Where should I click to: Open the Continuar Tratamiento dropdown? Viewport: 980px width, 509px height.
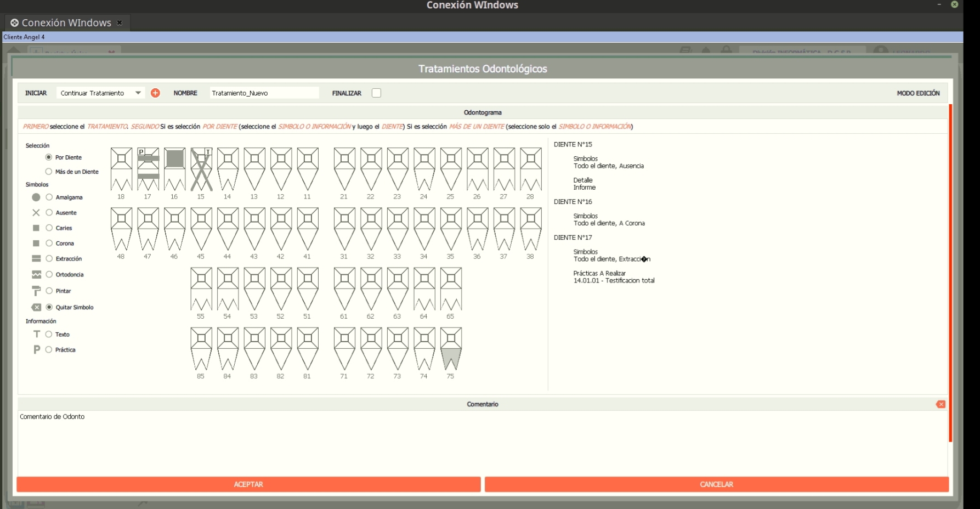[101, 93]
